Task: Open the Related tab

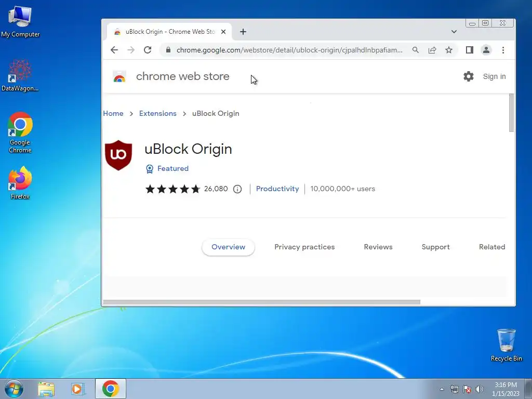Action: [x=492, y=247]
